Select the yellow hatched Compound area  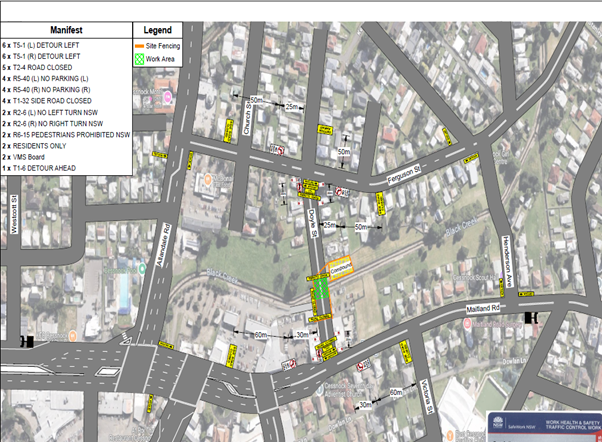341,267
